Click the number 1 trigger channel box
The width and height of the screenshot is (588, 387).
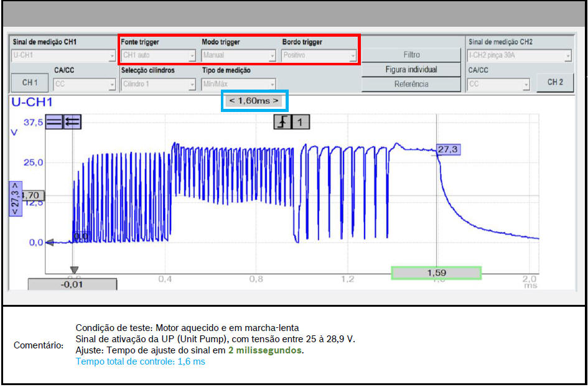click(301, 123)
